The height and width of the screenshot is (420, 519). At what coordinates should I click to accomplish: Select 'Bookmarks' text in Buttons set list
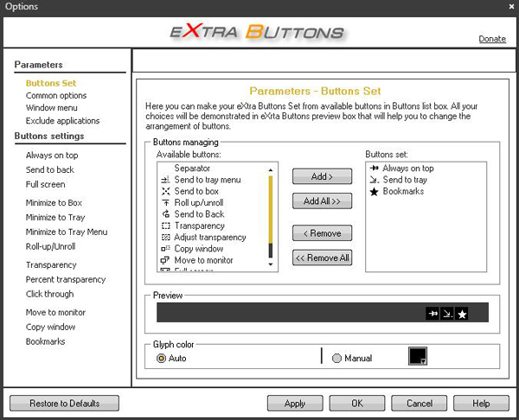403,192
